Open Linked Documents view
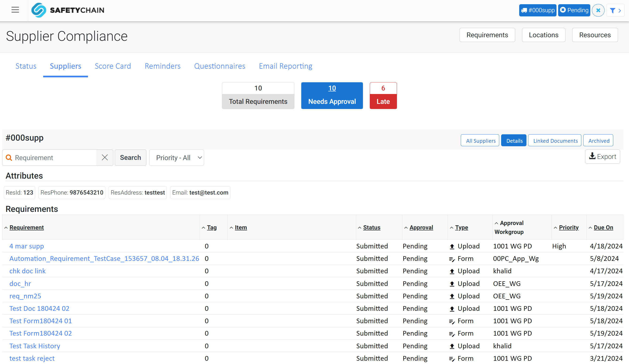629x364 pixels. (x=555, y=140)
